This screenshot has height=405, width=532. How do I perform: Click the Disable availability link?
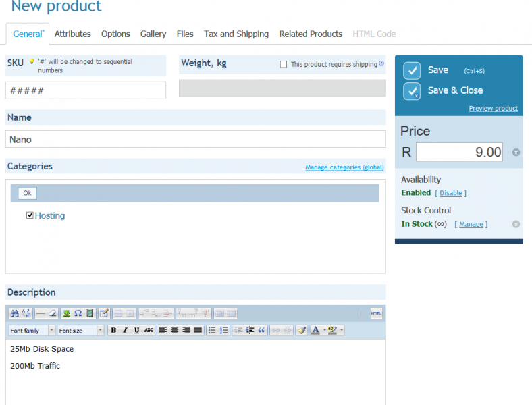click(x=451, y=193)
